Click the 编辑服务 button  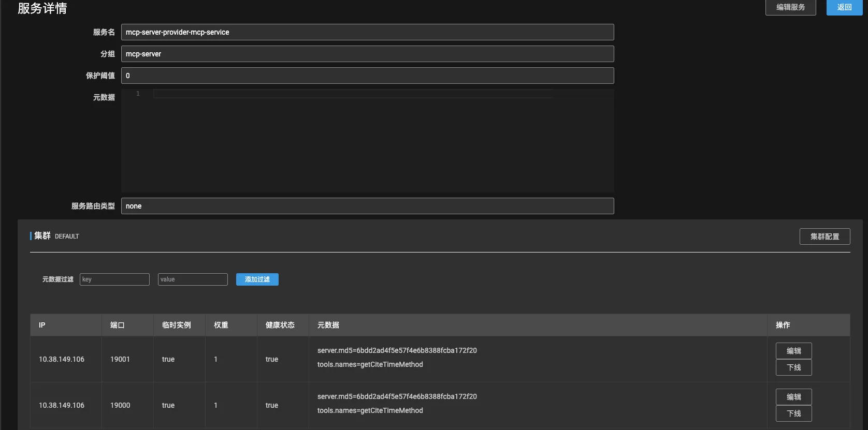pos(790,7)
